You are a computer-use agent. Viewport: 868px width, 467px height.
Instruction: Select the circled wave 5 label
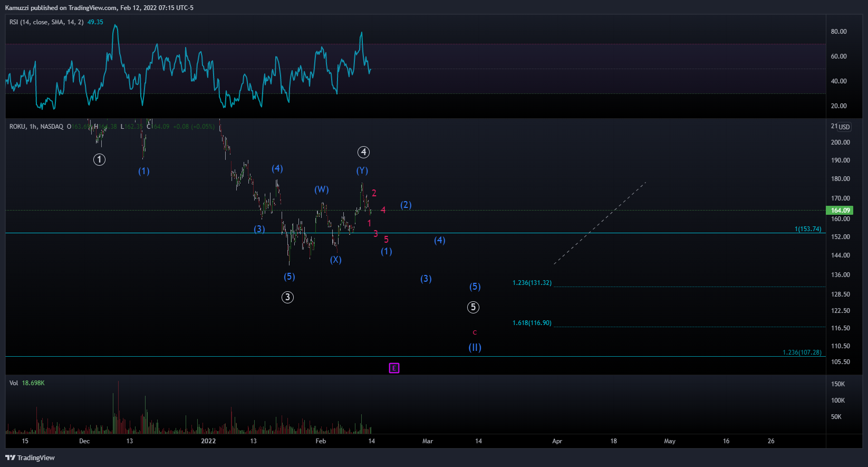pos(473,307)
